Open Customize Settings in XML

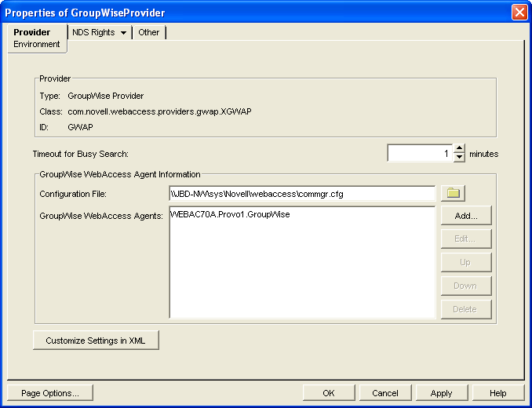point(96,341)
